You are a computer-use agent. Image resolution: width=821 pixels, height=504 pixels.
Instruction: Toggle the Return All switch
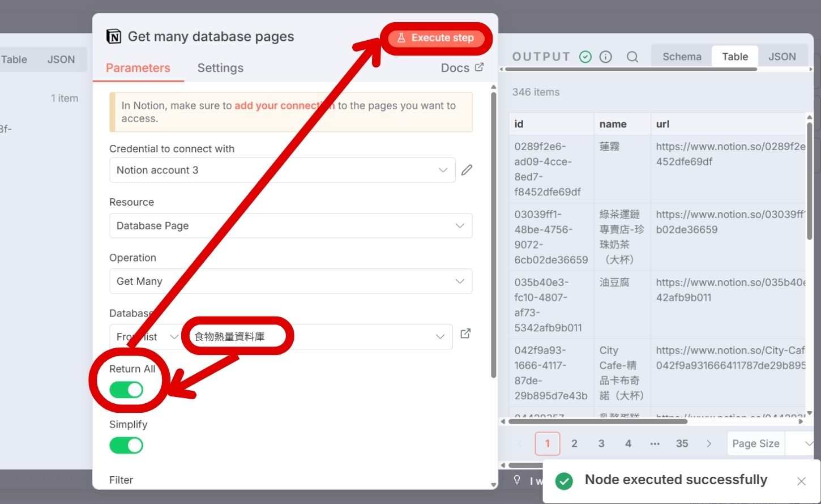coord(126,390)
